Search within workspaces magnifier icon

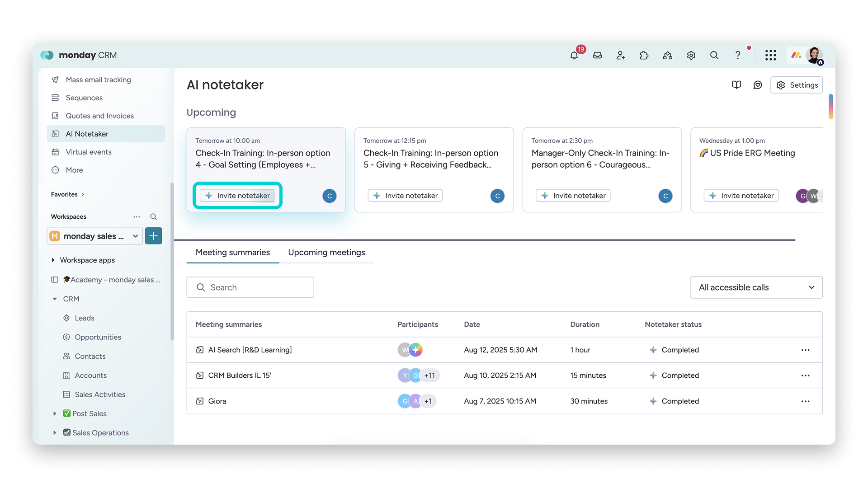(154, 217)
